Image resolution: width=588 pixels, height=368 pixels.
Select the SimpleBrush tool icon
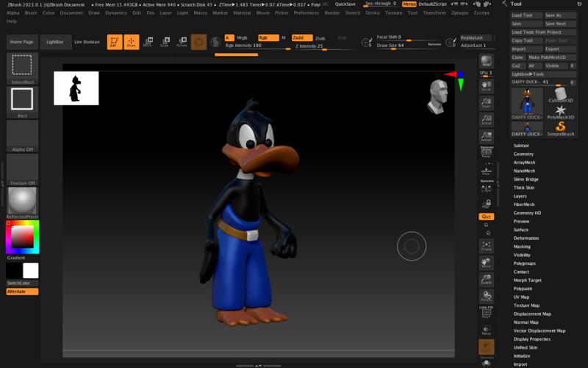pos(561,128)
